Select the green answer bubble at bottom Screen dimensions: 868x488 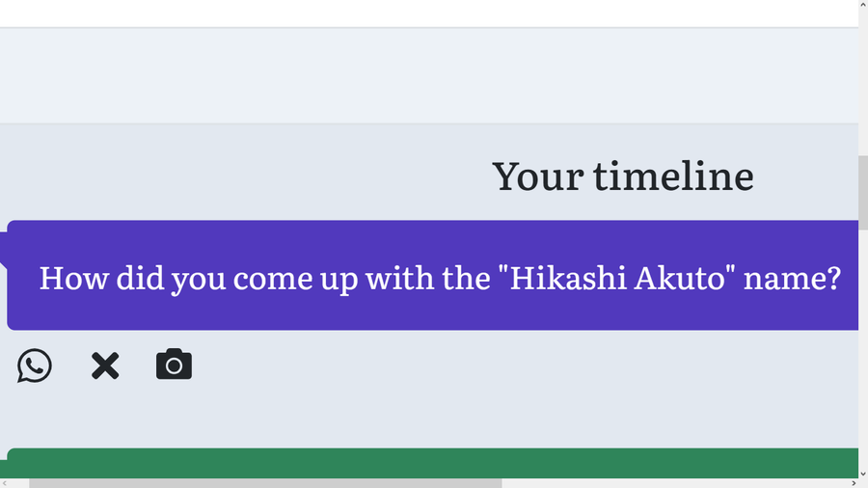pos(432,463)
